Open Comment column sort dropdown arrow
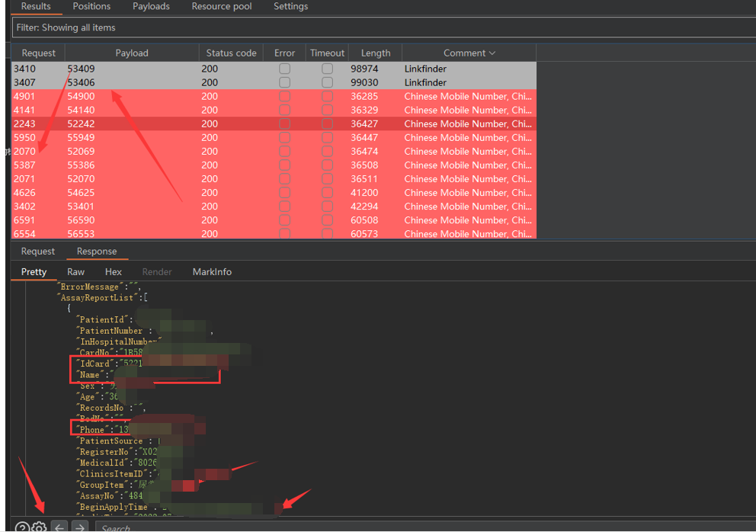Screen dimensions: 756x532 [x=492, y=53]
